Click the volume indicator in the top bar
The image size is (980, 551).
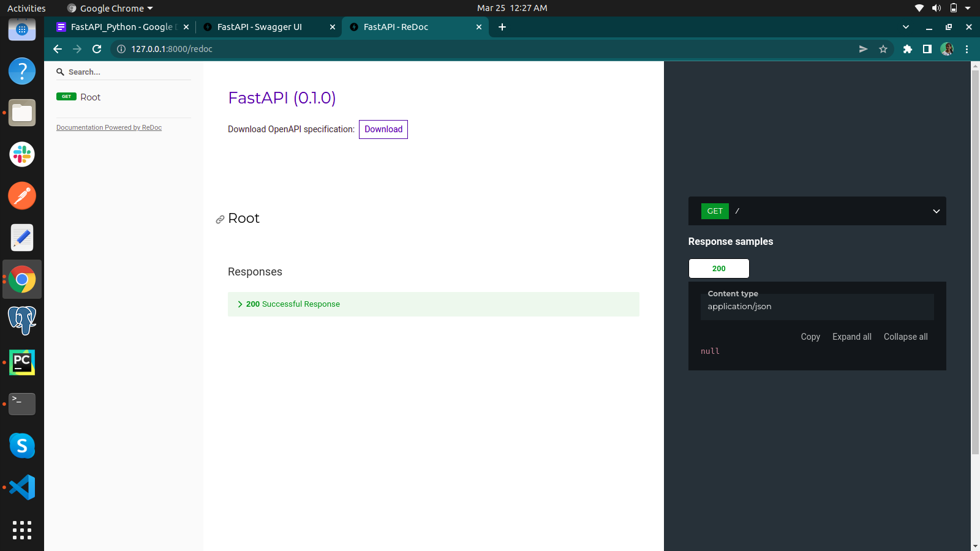(937, 8)
